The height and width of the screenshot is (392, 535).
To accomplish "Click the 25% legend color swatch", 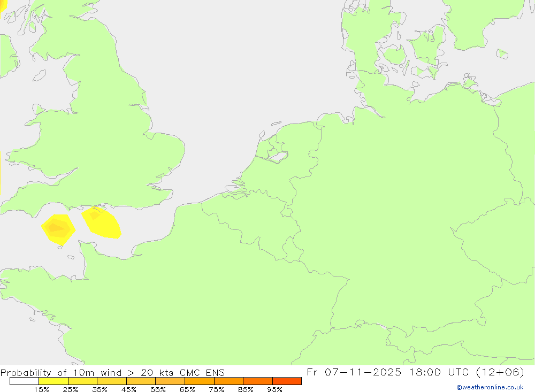I will (82, 381).
